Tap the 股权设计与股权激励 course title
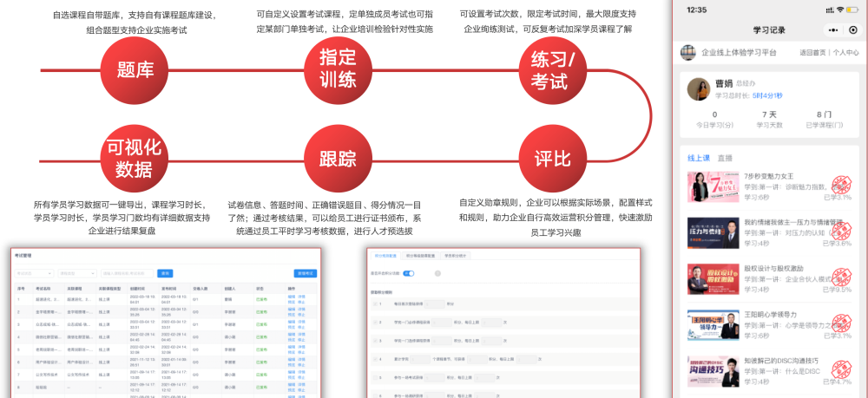The height and width of the screenshot is (398, 868). [x=774, y=268]
